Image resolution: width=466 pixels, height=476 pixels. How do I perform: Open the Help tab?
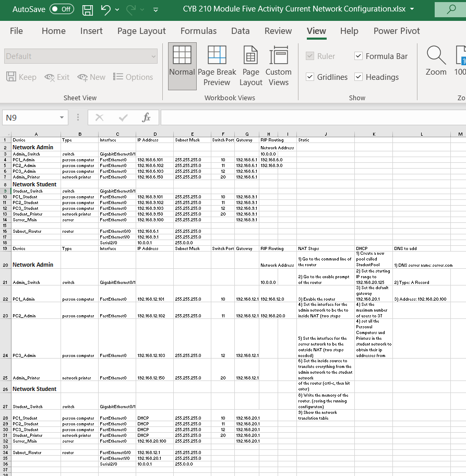coord(349,31)
